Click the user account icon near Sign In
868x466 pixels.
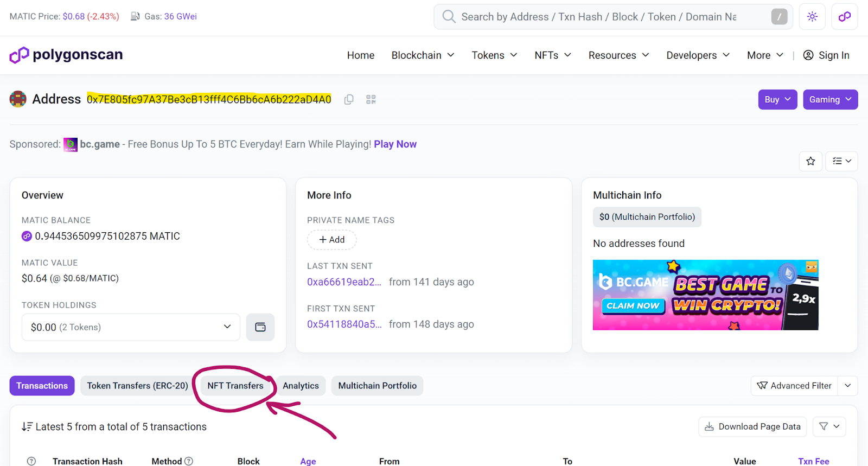[808, 55]
